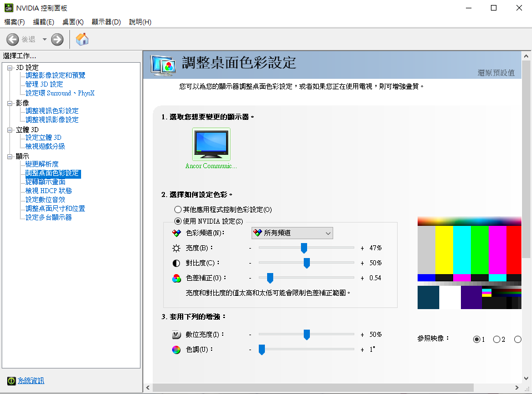Click the Forward arrow toolbar icon
532x394 pixels.
click(x=57, y=39)
